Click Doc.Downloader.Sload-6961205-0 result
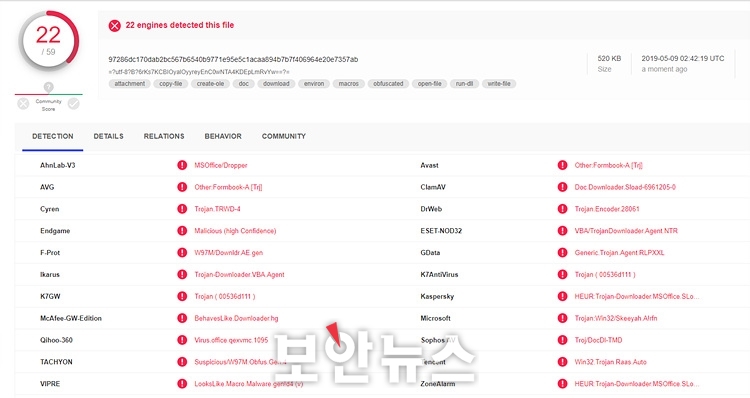The height and width of the screenshot is (398, 750). click(x=625, y=187)
